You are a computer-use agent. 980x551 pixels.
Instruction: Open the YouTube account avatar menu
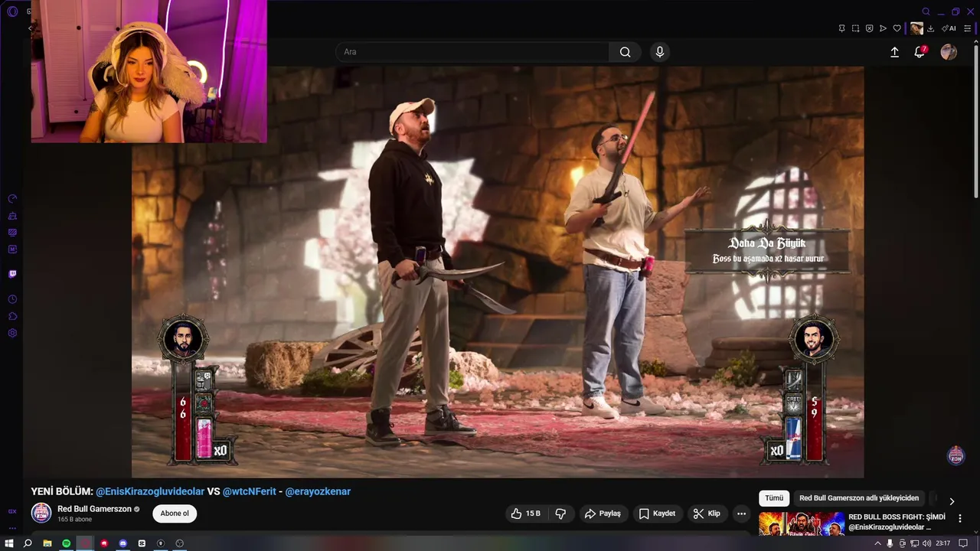[x=949, y=52]
